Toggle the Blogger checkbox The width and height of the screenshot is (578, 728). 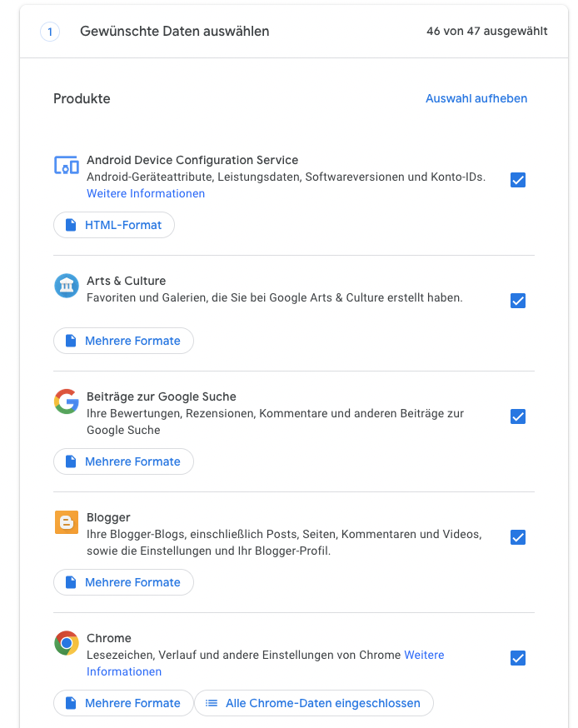(518, 537)
